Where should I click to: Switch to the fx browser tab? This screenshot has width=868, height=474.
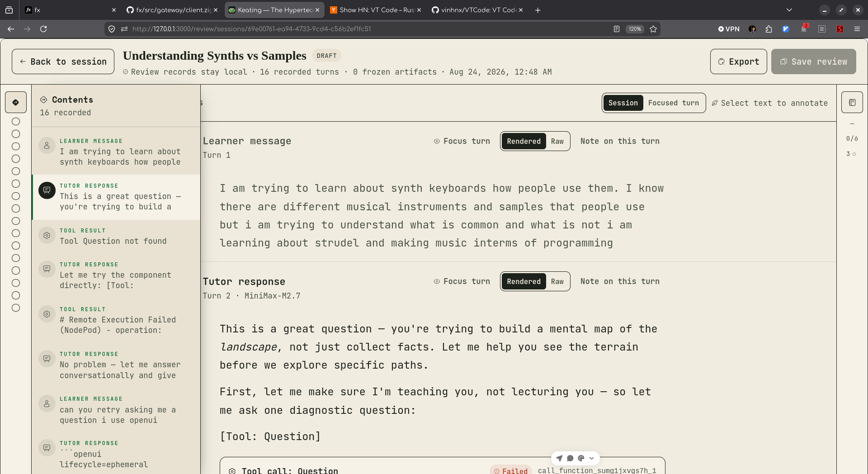tap(70, 10)
